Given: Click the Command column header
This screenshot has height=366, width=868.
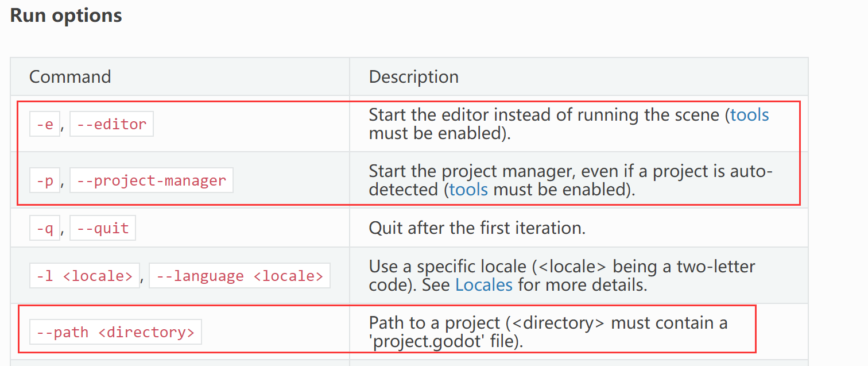Looking at the screenshot, I should [70, 77].
